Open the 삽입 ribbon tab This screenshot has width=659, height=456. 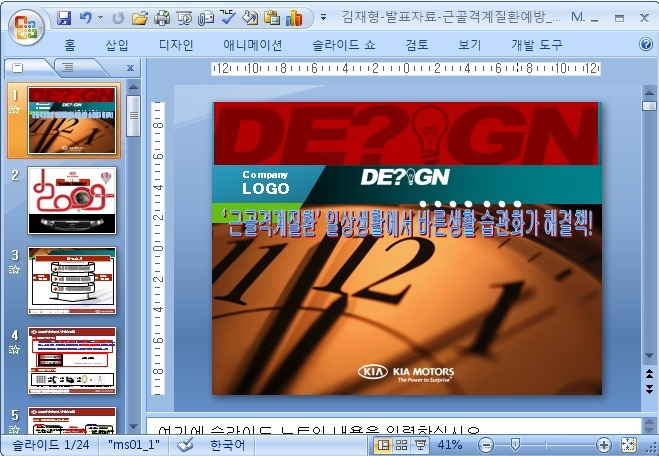pyautogui.click(x=116, y=45)
